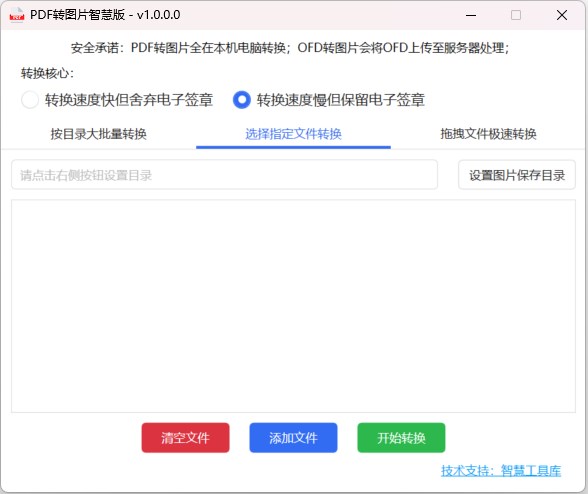588x494 pixels.
Task: Choose the 转换速度慢但保留电子签章 radio button
Action: tap(242, 100)
